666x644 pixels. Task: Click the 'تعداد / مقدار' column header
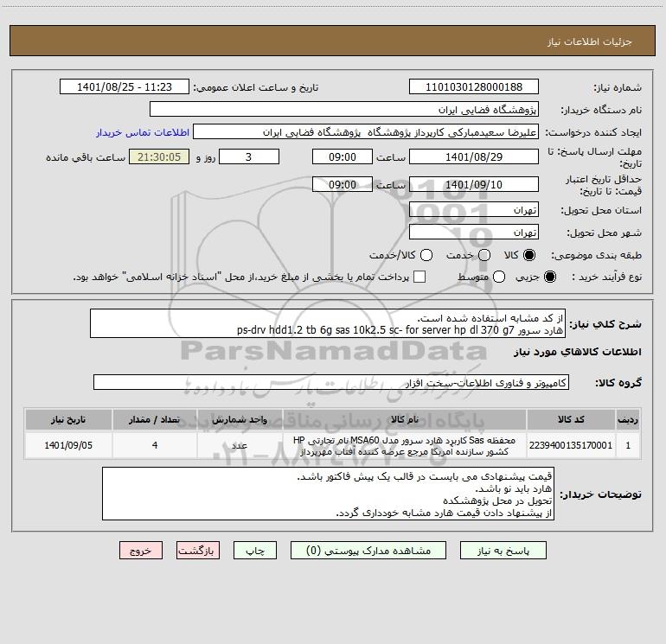(x=155, y=419)
